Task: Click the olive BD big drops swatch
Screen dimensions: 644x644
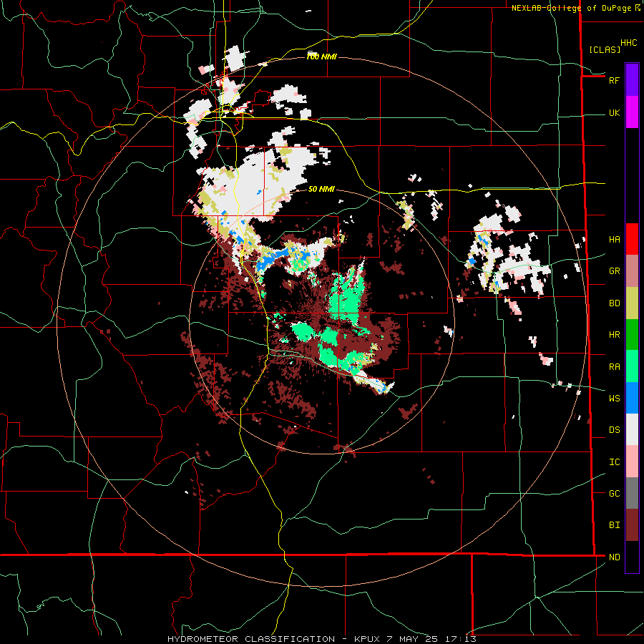Action: (632, 303)
